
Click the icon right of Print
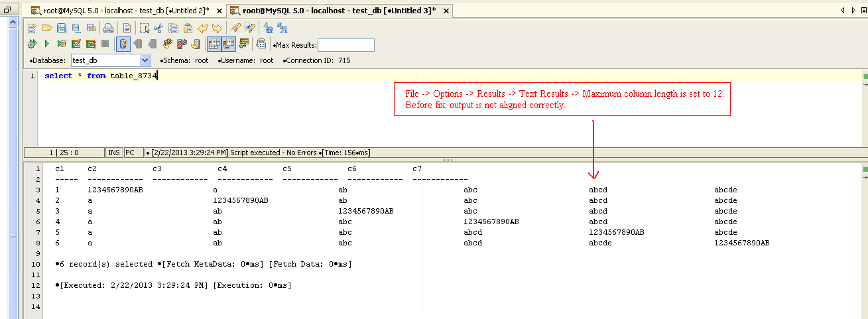pos(126,28)
